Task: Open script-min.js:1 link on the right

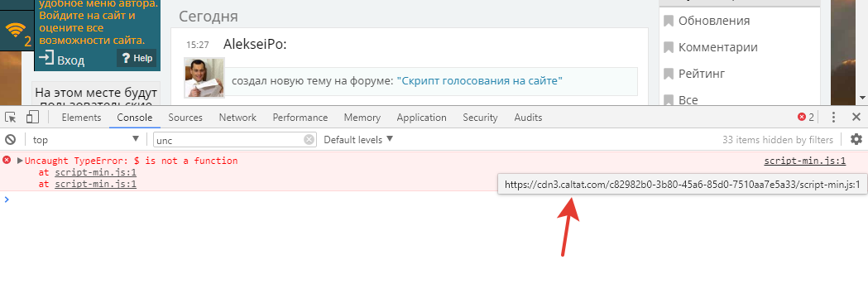Action: 805,161
